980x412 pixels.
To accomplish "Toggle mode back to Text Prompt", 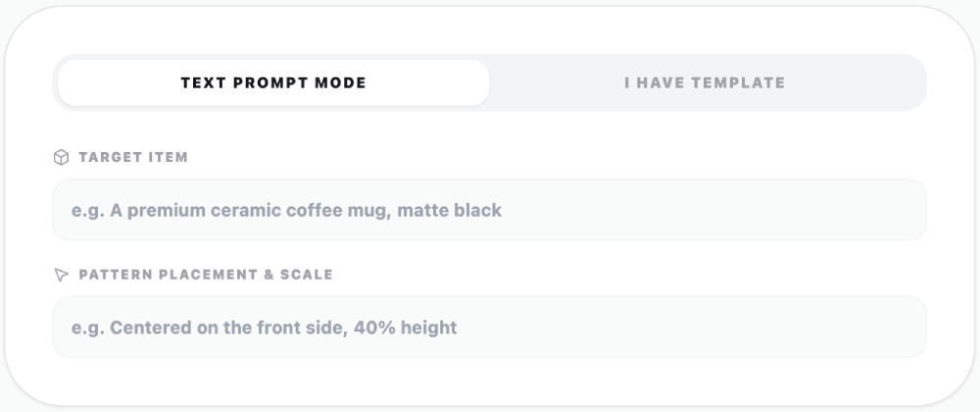I will point(273,82).
